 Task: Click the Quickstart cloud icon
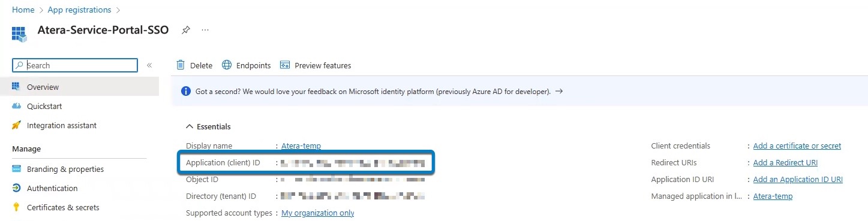[16, 106]
